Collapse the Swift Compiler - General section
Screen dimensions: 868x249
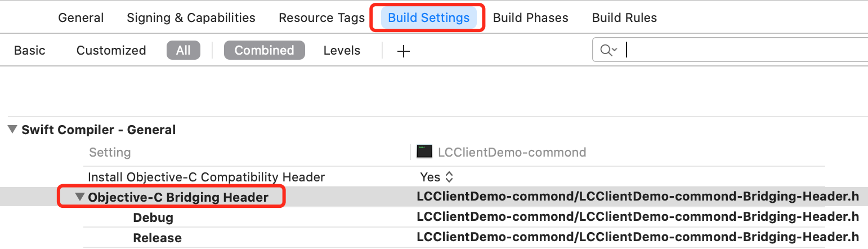pos(12,130)
